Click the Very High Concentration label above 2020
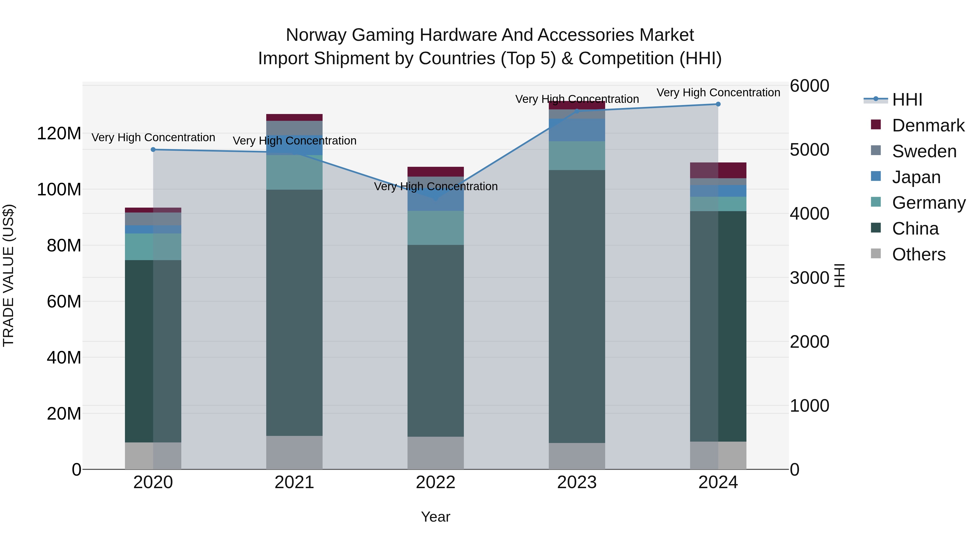This screenshot has height=551, width=980. (153, 137)
